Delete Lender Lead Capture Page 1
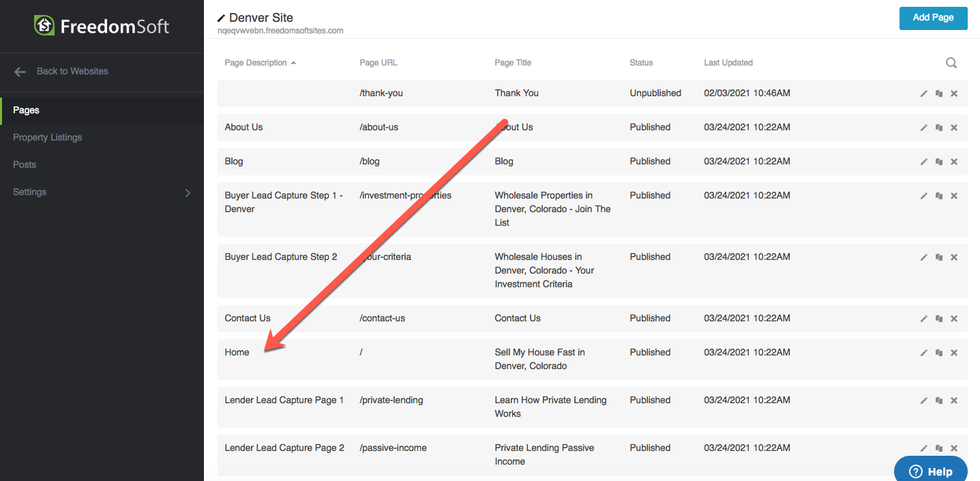This screenshot has height=481, width=980. (x=954, y=400)
